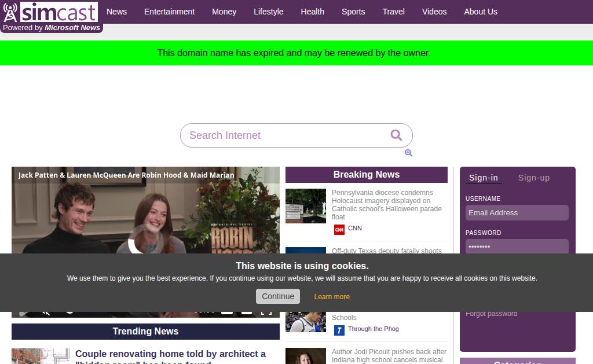Screen dimensions: 593x364
Task: Select the Sign-in tab
Action: tap(483, 178)
